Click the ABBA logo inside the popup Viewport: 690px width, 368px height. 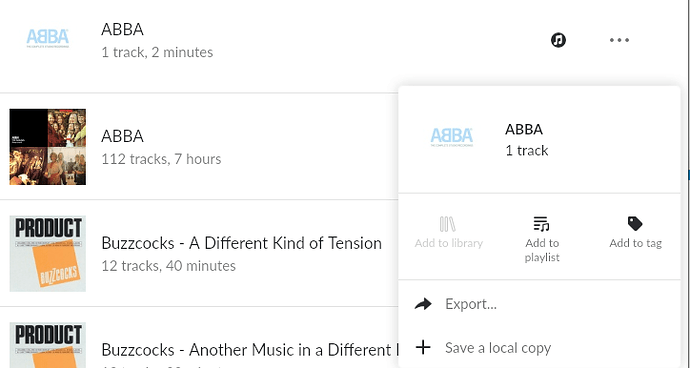tap(451, 137)
